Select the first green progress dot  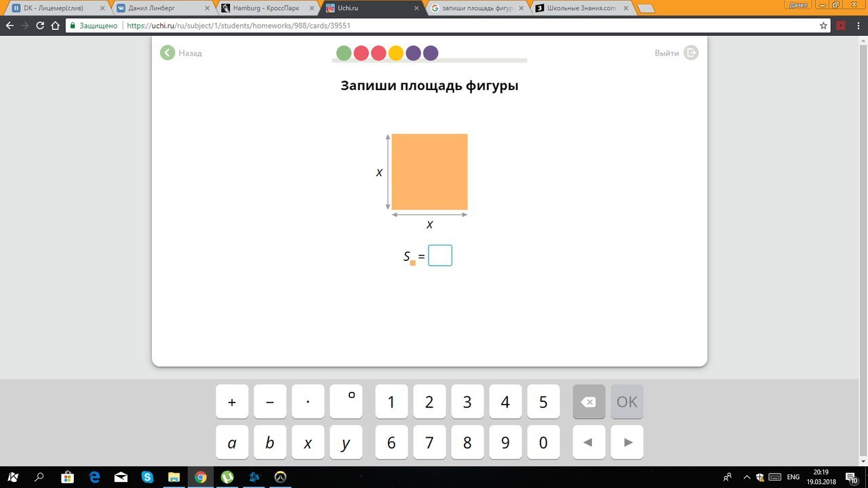coord(344,53)
